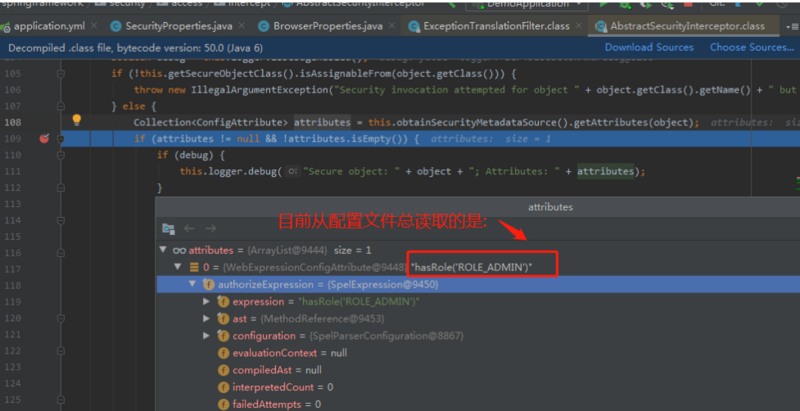Click line number 108 in the gutter

(x=12, y=122)
